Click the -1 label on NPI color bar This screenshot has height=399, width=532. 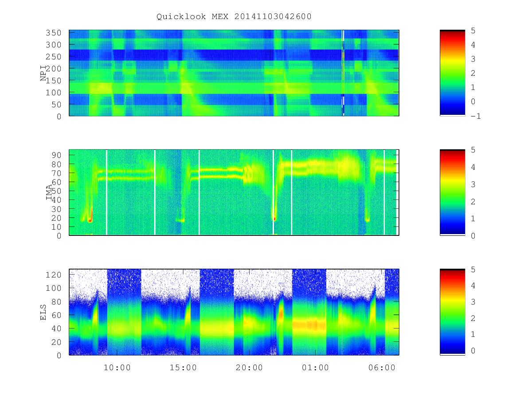(x=475, y=116)
